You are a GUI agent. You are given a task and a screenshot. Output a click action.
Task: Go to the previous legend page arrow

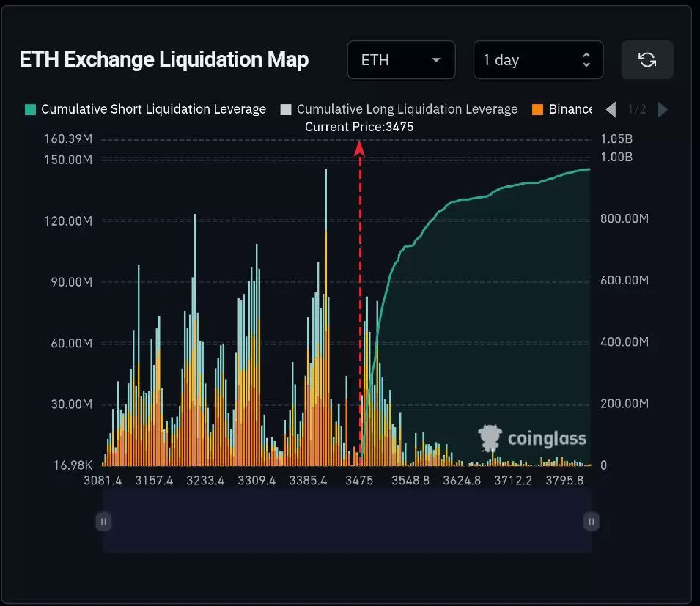pos(611,109)
